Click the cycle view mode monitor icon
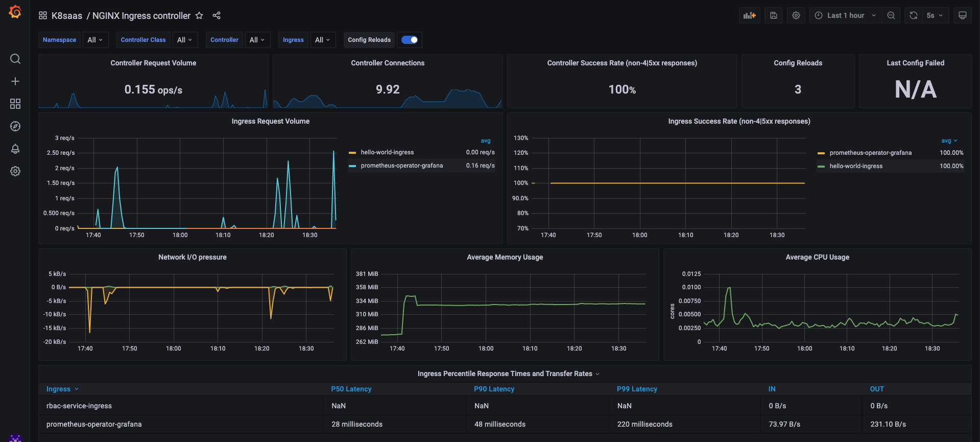This screenshot has width=980, height=442. point(963,15)
